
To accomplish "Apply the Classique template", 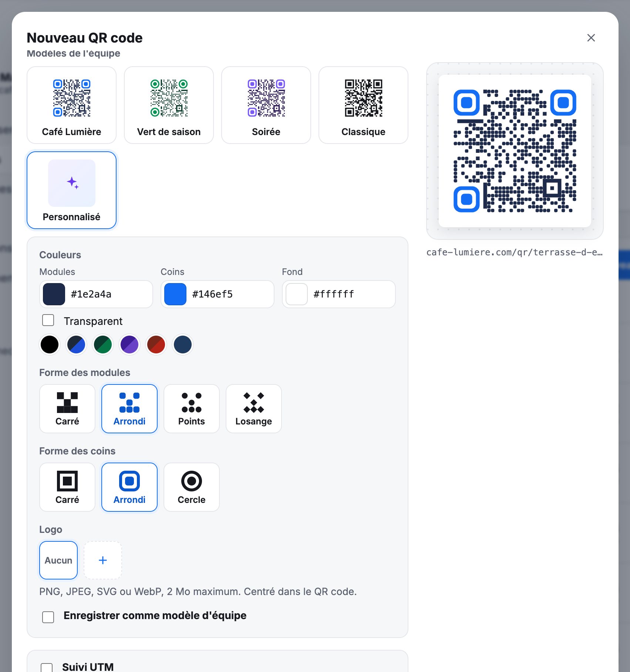I will [x=363, y=105].
